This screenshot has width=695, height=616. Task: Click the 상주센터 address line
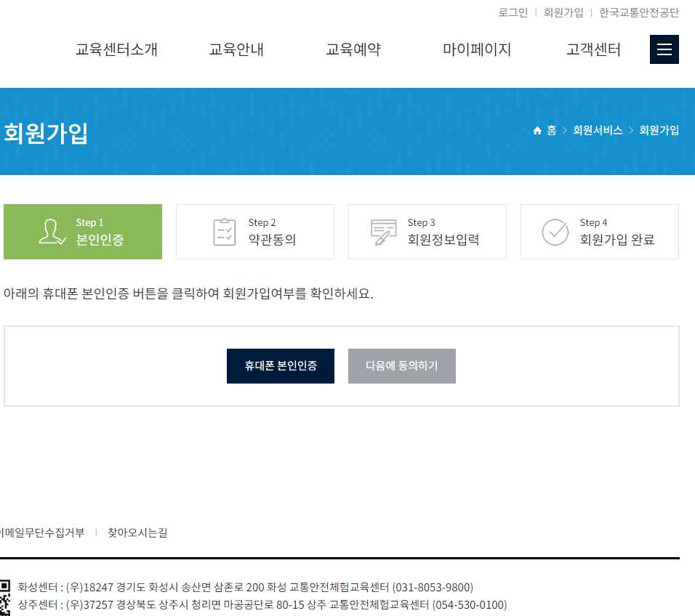click(262, 604)
